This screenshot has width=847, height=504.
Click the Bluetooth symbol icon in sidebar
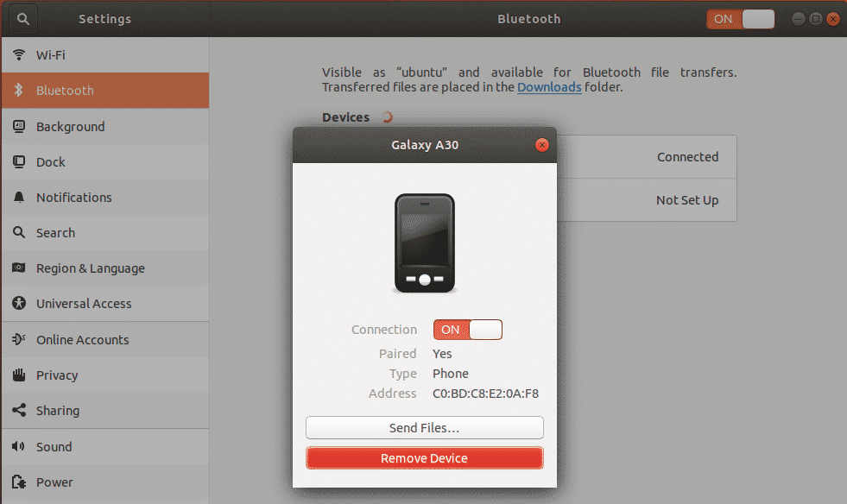19,90
